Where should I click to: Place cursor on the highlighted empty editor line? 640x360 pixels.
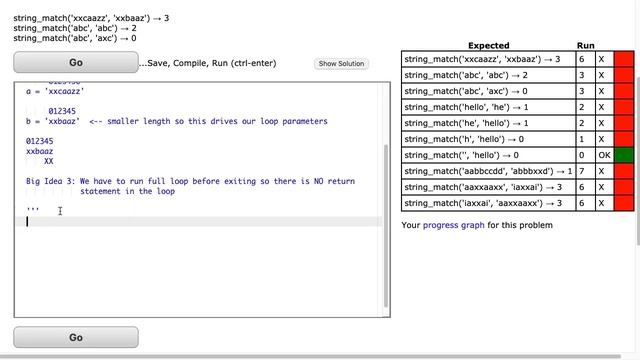coord(198,222)
